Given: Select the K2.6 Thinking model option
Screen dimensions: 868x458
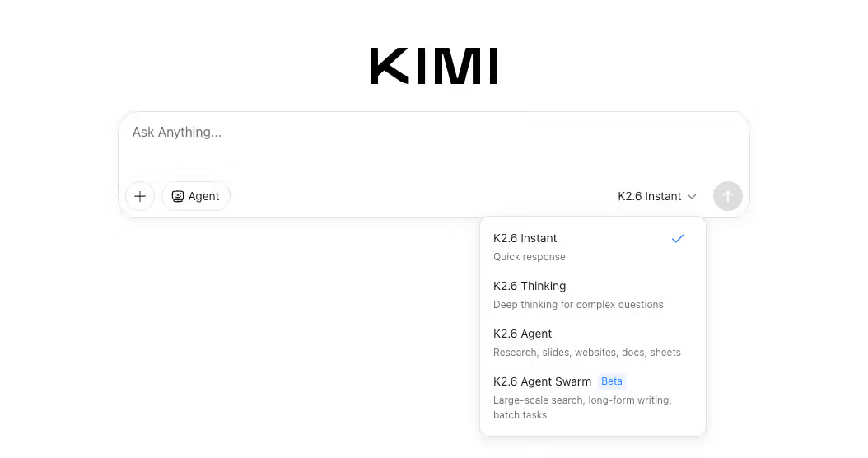Looking at the screenshot, I should [592, 295].
